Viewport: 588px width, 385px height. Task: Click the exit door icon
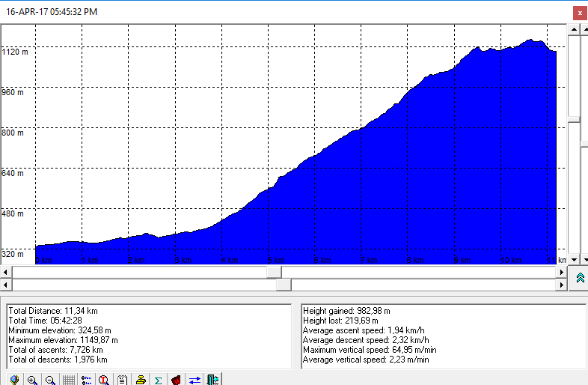[x=212, y=380]
